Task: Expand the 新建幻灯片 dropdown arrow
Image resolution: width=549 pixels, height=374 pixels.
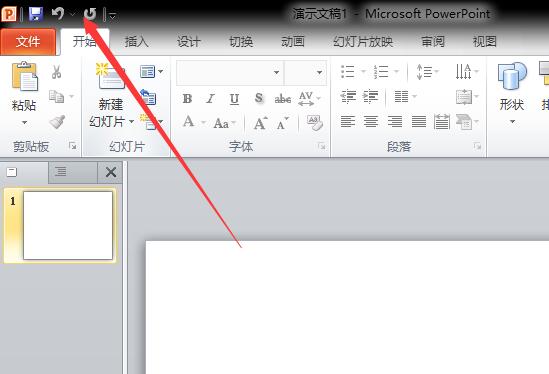Action: point(132,122)
